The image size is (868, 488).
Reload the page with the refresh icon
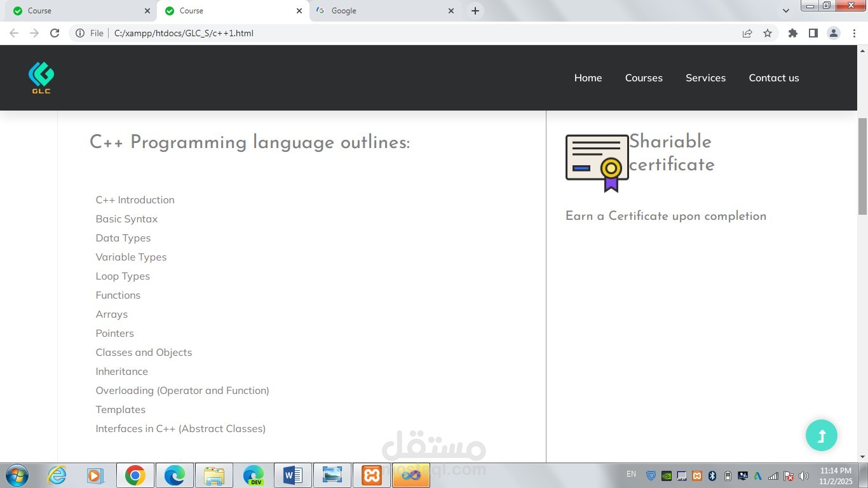[x=55, y=33]
